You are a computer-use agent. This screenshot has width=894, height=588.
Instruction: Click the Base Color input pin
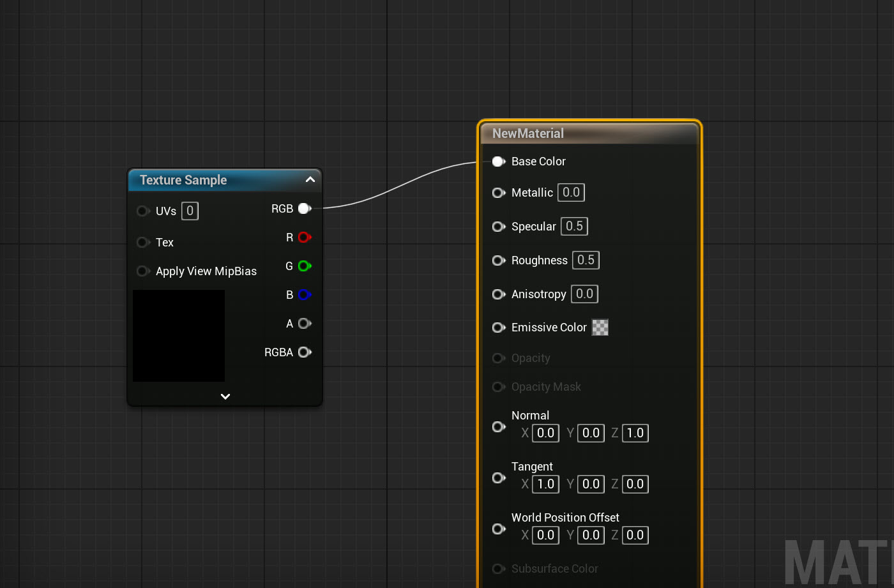(x=499, y=162)
